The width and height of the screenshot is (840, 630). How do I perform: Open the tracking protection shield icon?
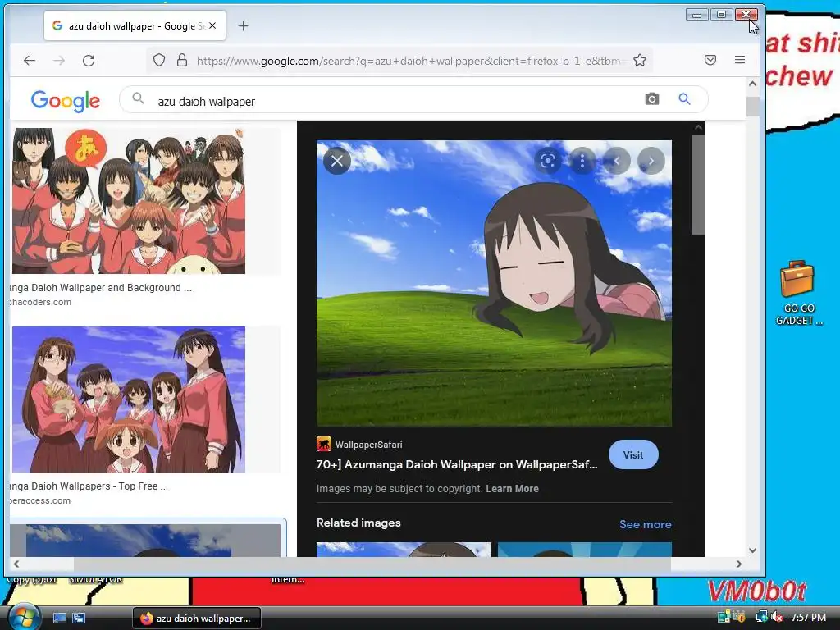[x=159, y=60]
